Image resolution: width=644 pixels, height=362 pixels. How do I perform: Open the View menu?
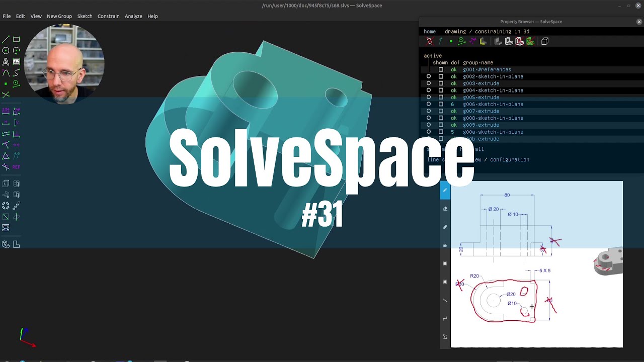pos(36,16)
